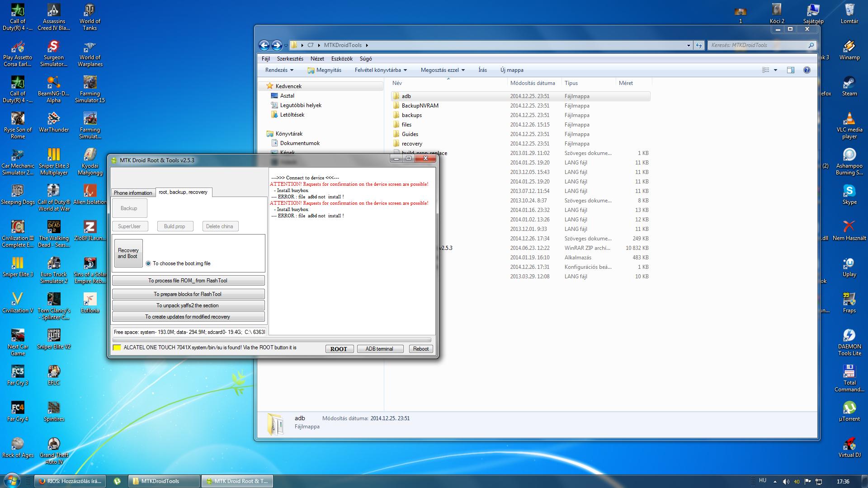This screenshot has height=488, width=868.
Task: Click Explorer back navigation arrow
Action: coord(264,45)
